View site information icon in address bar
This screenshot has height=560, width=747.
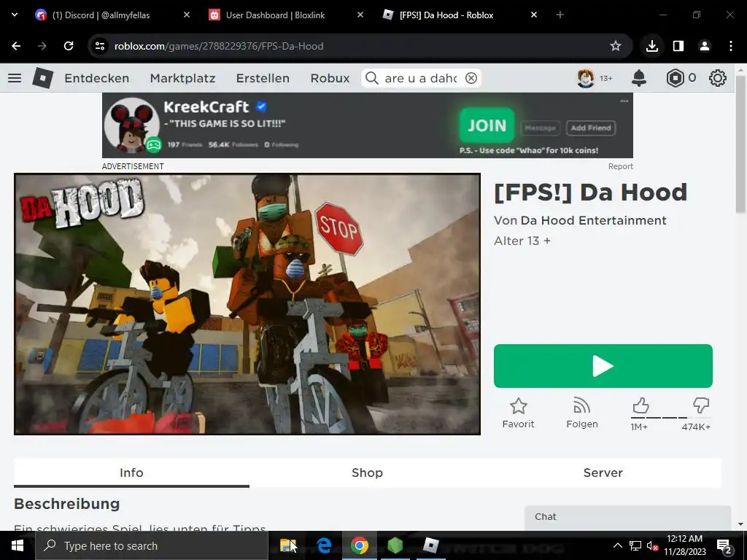pyautogui.click(x=99, y=46)
